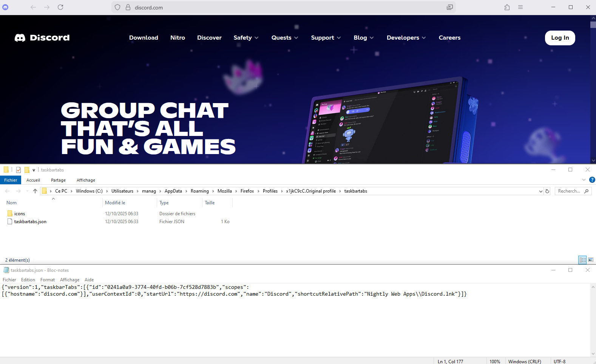
Task: Click the folder icon in Explorer address bar
Action: [44, 191]
